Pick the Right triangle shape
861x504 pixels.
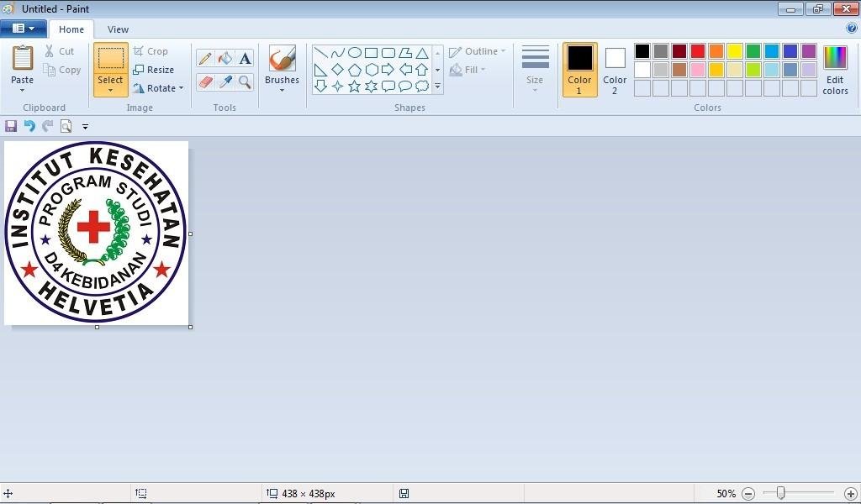coord(321,70)
